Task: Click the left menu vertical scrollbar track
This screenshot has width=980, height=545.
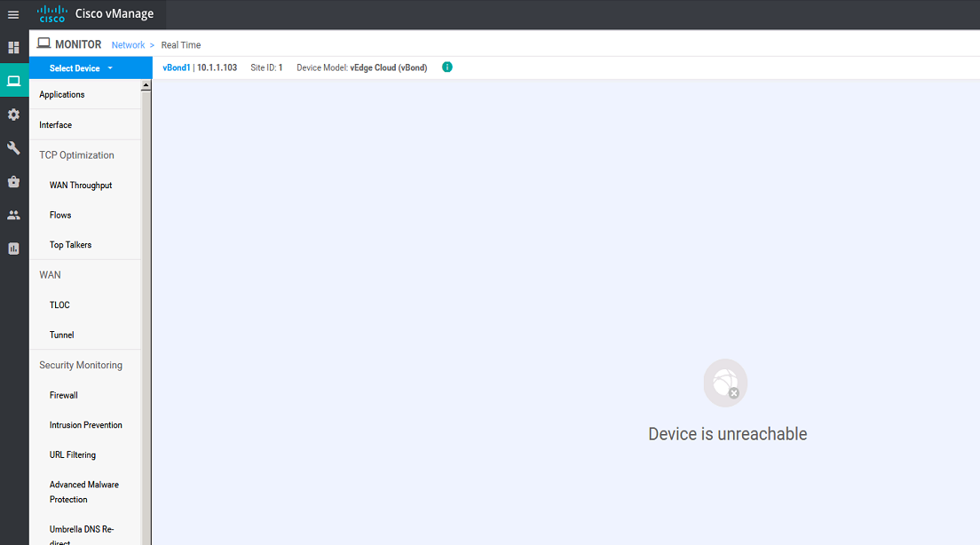Action: pos(146,318)
